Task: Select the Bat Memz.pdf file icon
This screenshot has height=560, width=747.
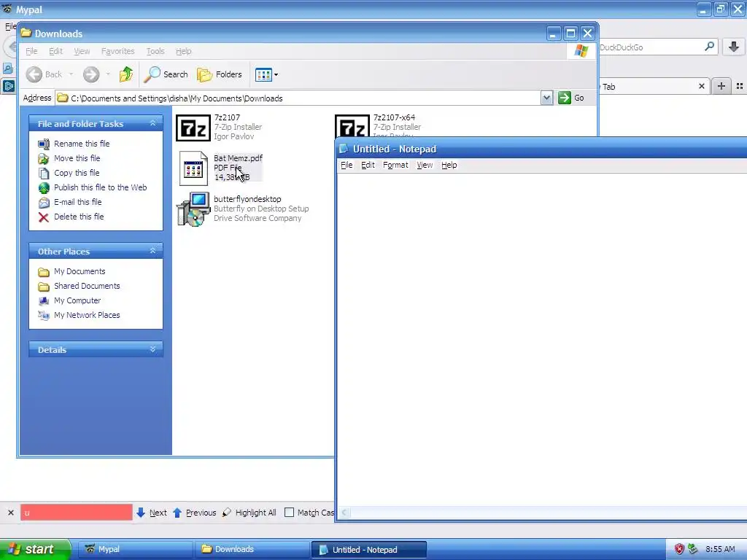Action: click(x=193, y=168)
